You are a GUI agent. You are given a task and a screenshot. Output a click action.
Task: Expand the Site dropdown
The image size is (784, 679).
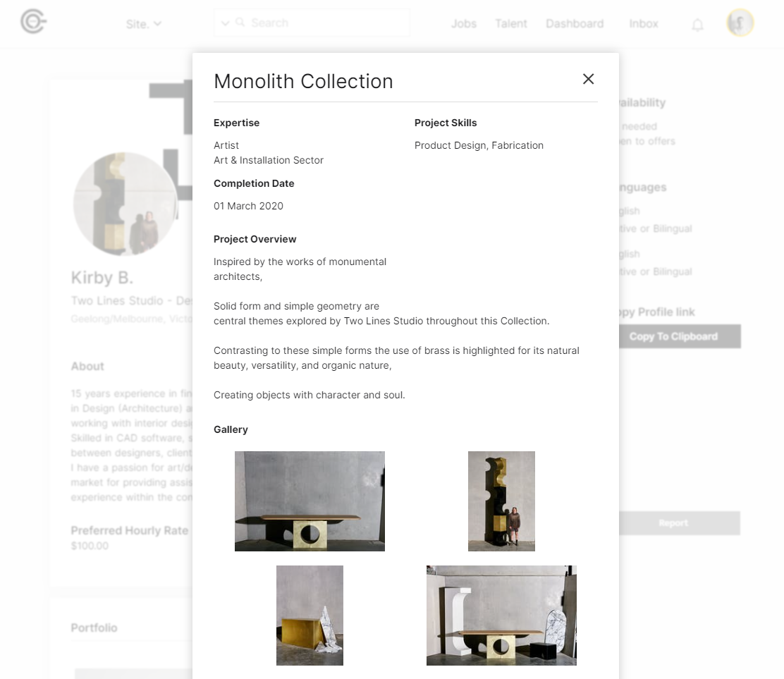144,24
